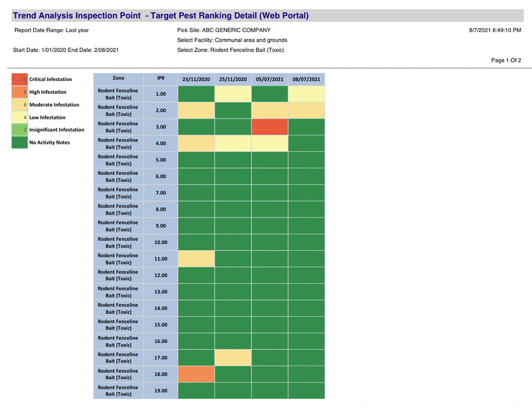
Task: Click the Insignificant Infestation legend entry
Action: pyautogui.click(x=56, y=130)
